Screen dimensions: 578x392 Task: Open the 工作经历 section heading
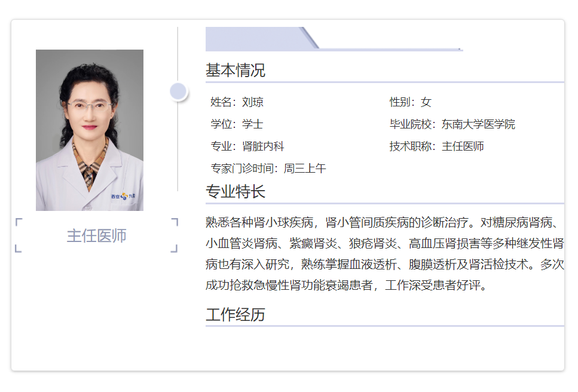[236, 315]
